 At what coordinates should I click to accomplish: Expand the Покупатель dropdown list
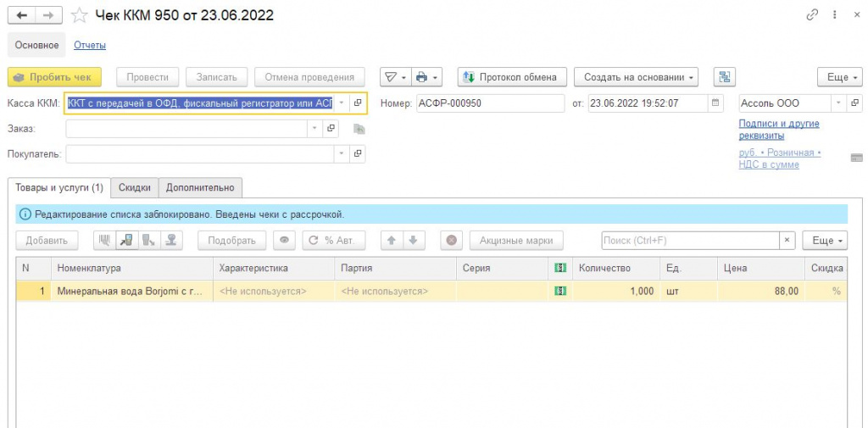342,153
